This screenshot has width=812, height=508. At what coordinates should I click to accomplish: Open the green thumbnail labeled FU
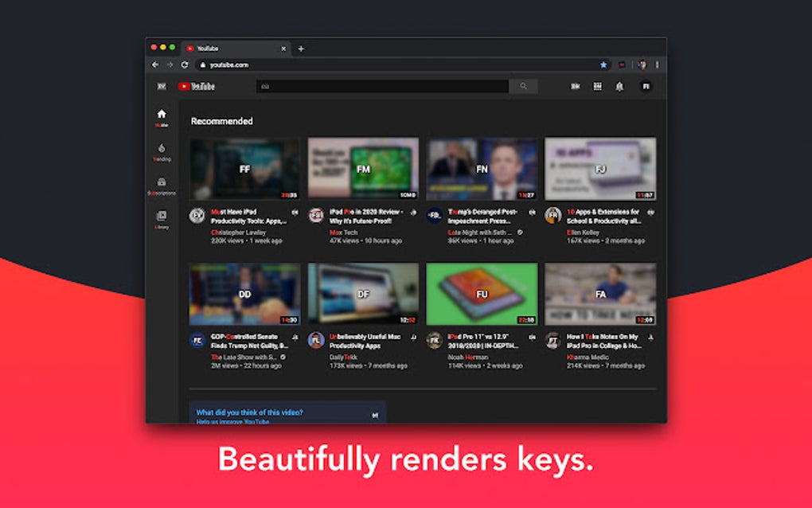coord(482,294)
